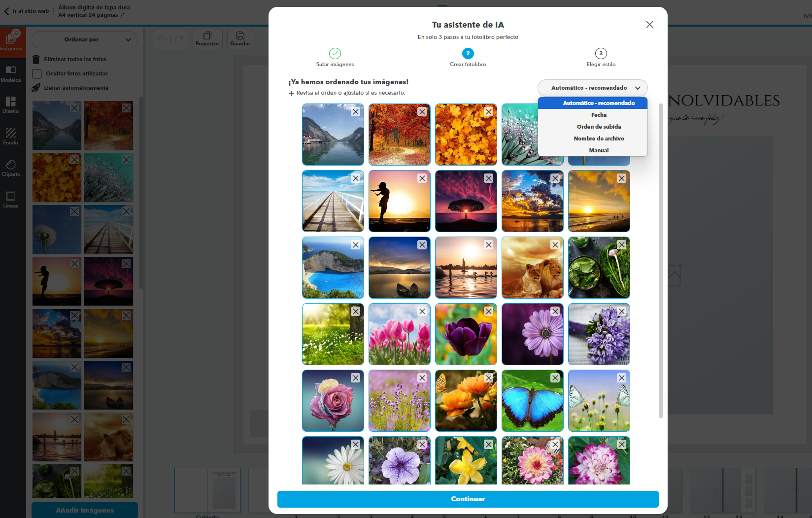The width and height of the screenshot is (812, 518).
Task: Select Fecha sorting option
Action: (x=599, y=115)
